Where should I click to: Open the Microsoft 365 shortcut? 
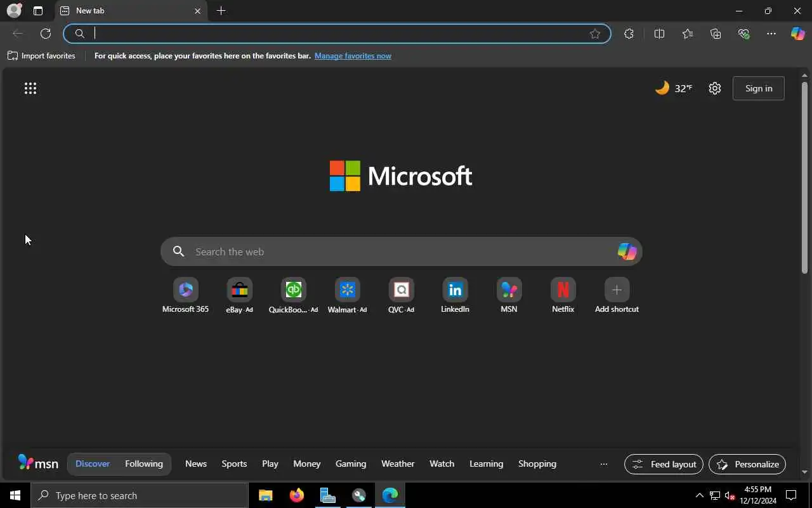(185, 296)
